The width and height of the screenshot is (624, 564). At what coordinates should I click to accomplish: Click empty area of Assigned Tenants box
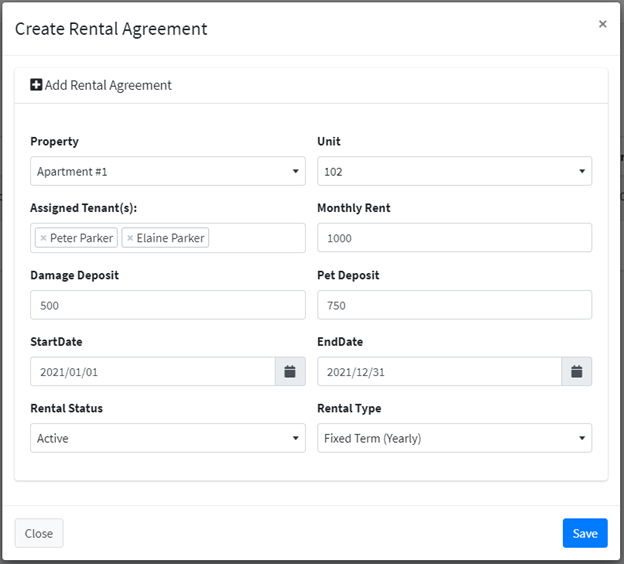pos(257,238)
